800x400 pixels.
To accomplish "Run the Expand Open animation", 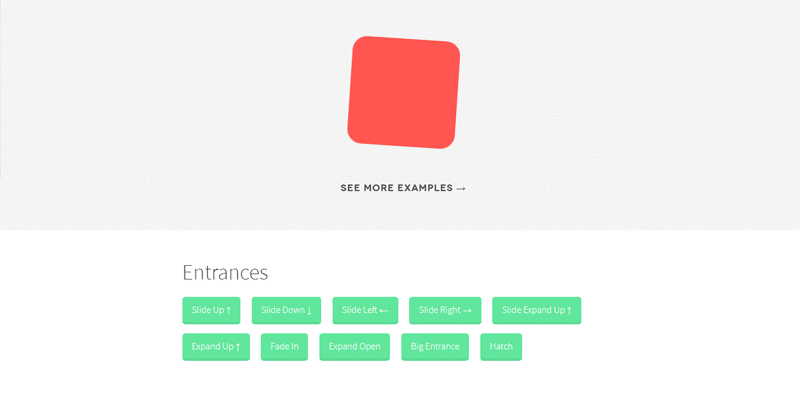I will (x=355, y=347).
